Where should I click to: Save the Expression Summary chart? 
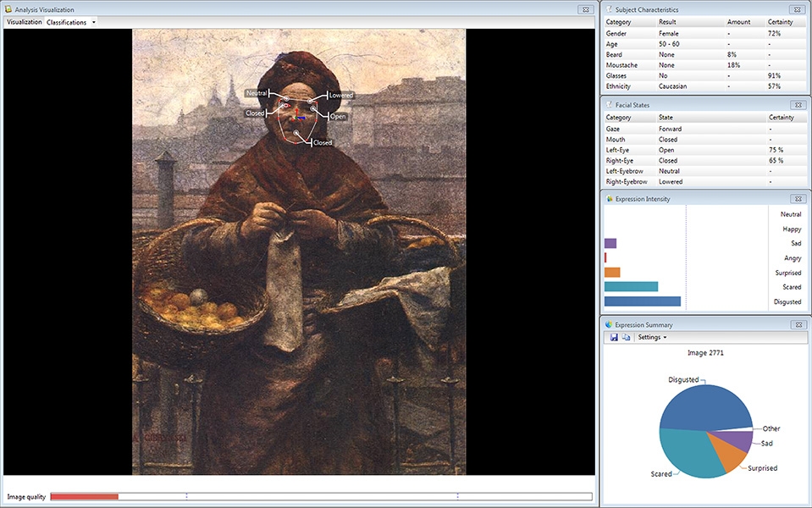tap(614, 337)
